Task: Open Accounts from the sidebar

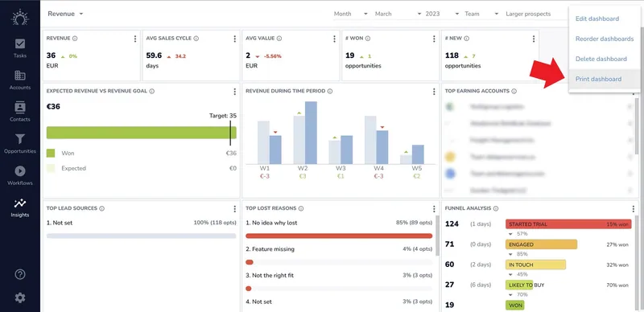Action: (x=19, y=80)
